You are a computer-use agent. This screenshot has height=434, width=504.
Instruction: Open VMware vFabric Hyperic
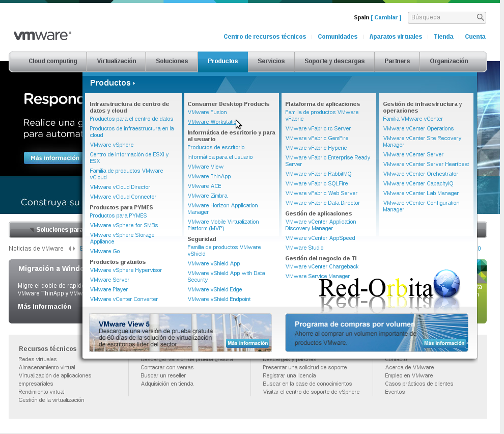(316, 148)
